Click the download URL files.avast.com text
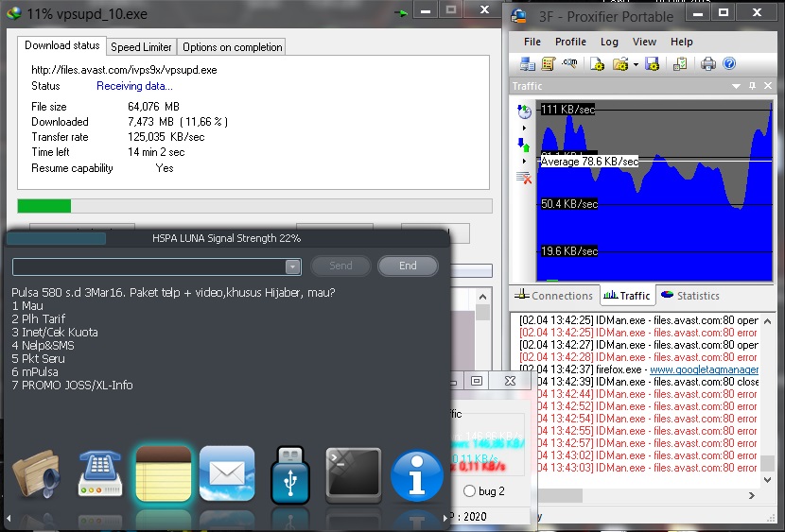The width and height of the screenshot is (785, 532). click(x=124, y=70)
